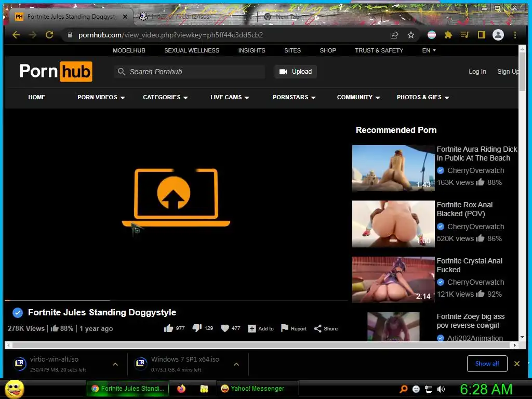Open SITES in the top menu
The height and width of the screenshot is (399, 532).
coord(292,50)
